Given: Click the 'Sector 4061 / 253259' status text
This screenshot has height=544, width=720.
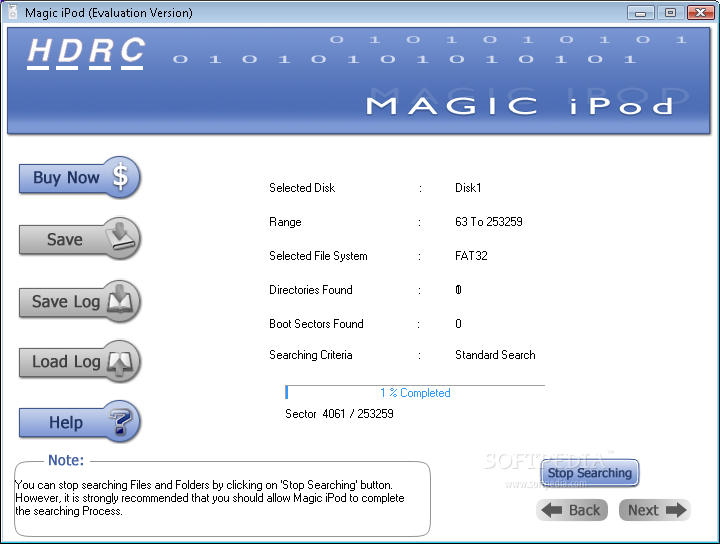Looking at the screenshot, I should (339, 414).
